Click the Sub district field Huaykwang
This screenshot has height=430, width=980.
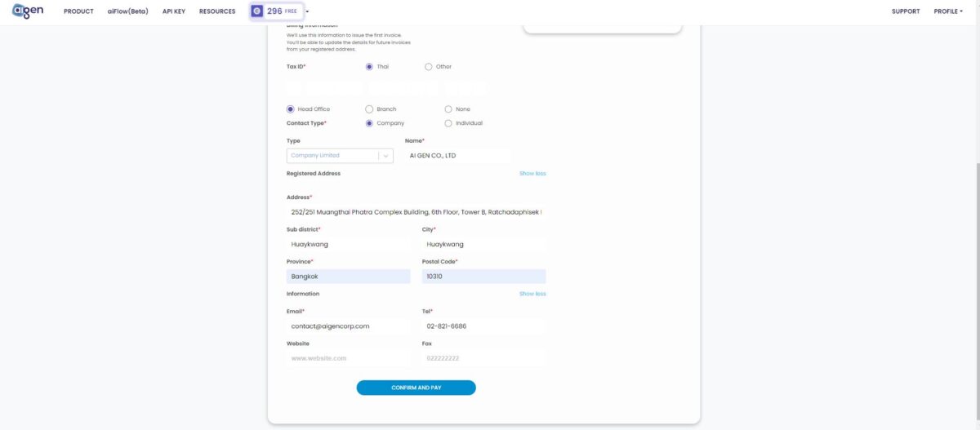[x=349, y=244]
